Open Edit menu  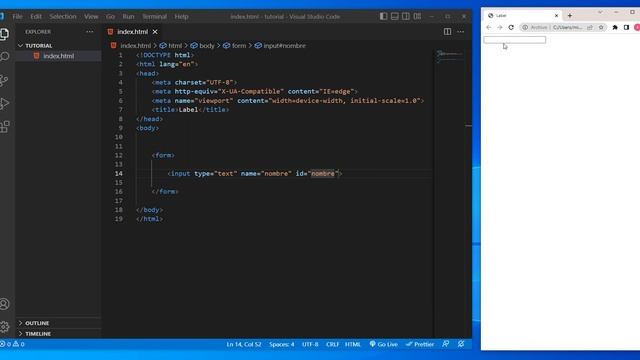tap(36, 17)
